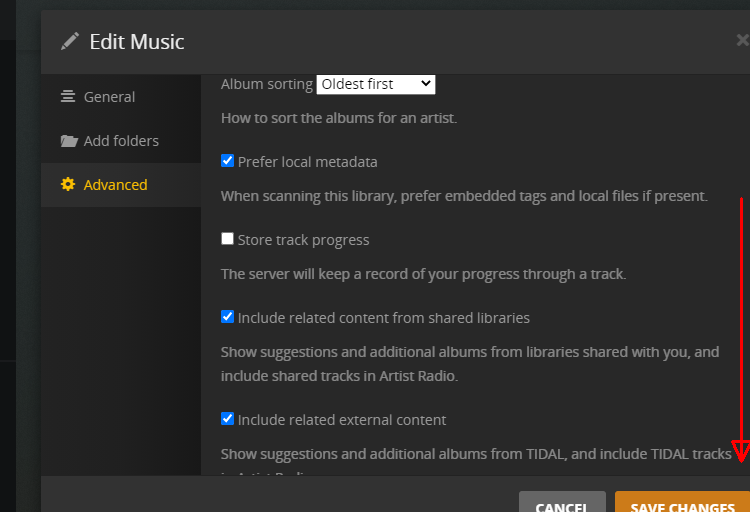The height and width of the screenshot is (512, 750).
Task: Toggle Include related content from shared libraries
Action: (x=228, y=317)
